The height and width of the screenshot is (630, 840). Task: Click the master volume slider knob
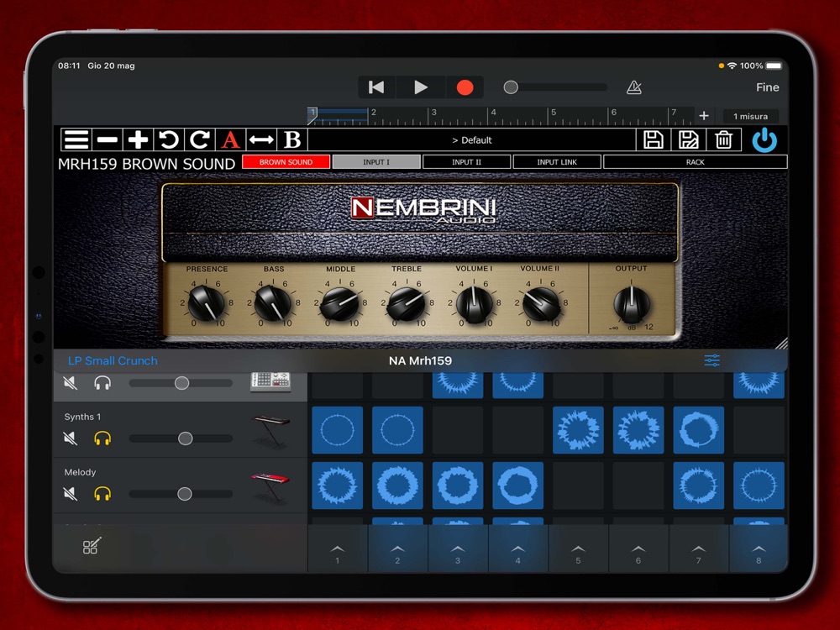(x=511, y=87)
